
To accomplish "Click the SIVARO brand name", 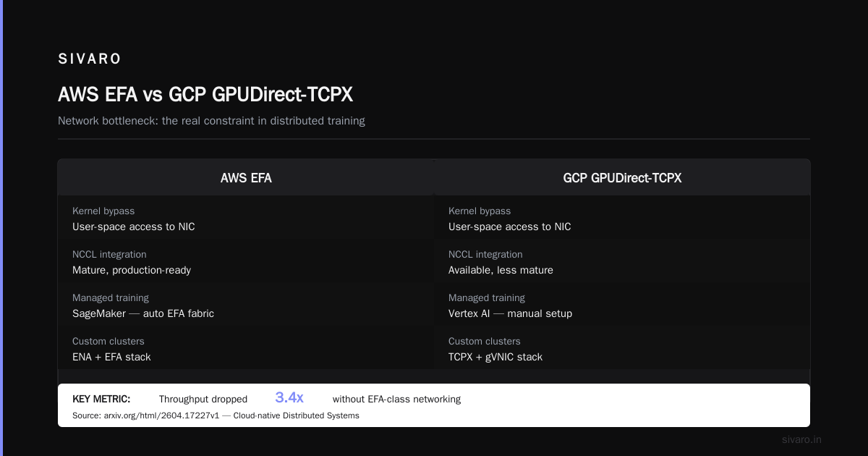I will [90, 59].
